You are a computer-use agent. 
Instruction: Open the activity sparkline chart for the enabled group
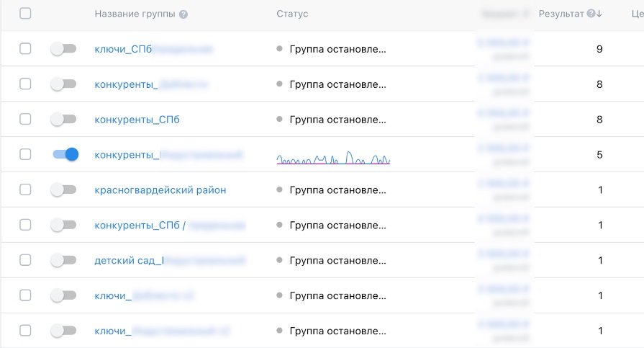click(333, 159)
